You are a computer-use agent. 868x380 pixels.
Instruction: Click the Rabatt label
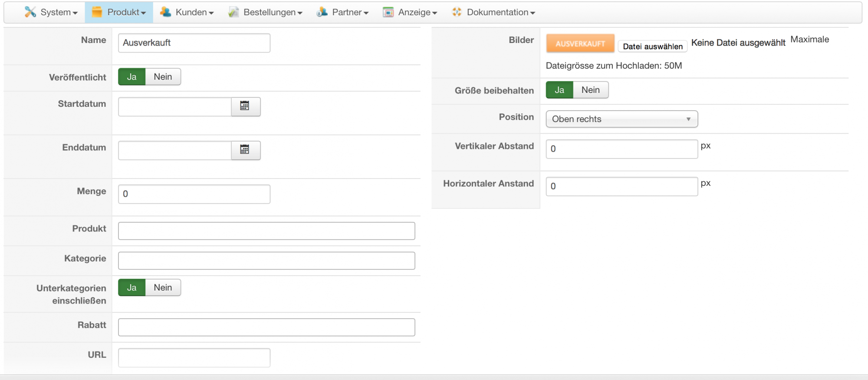[x=92, y=325]
